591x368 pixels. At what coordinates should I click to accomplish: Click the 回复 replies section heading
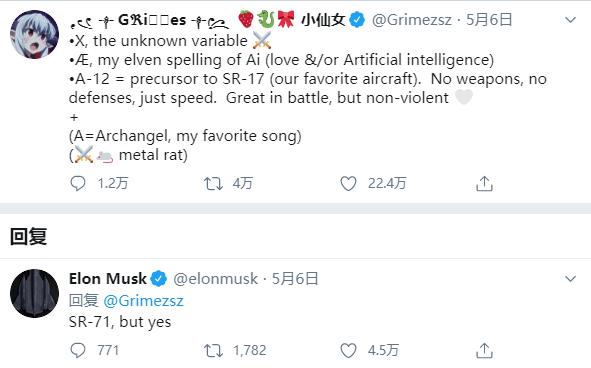28,237
